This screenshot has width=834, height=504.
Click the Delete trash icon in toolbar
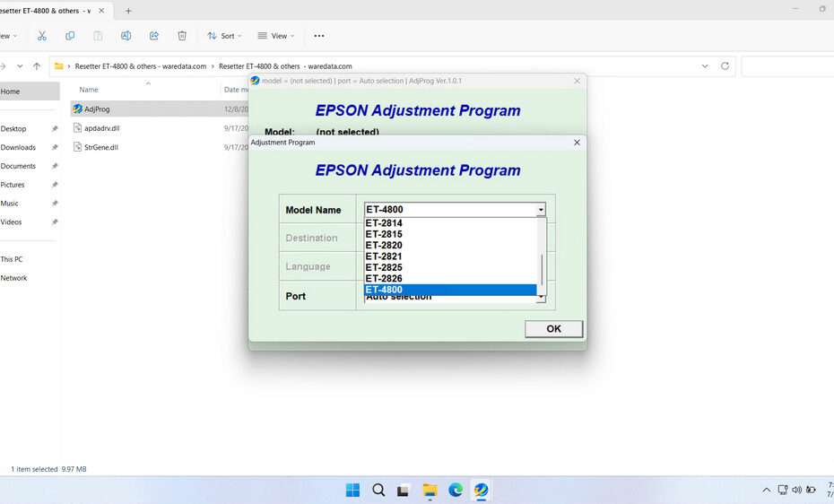(182, 36)
